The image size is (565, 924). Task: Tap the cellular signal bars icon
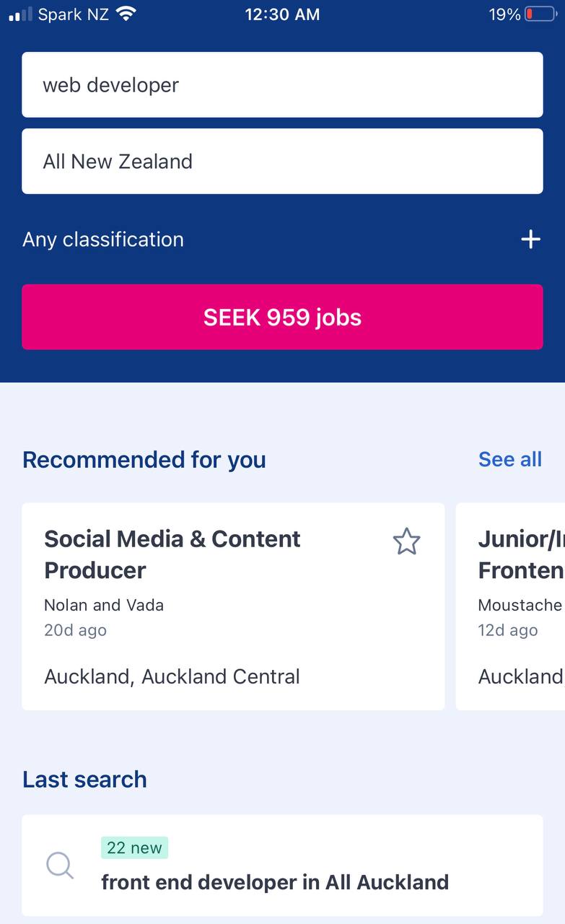20,14
